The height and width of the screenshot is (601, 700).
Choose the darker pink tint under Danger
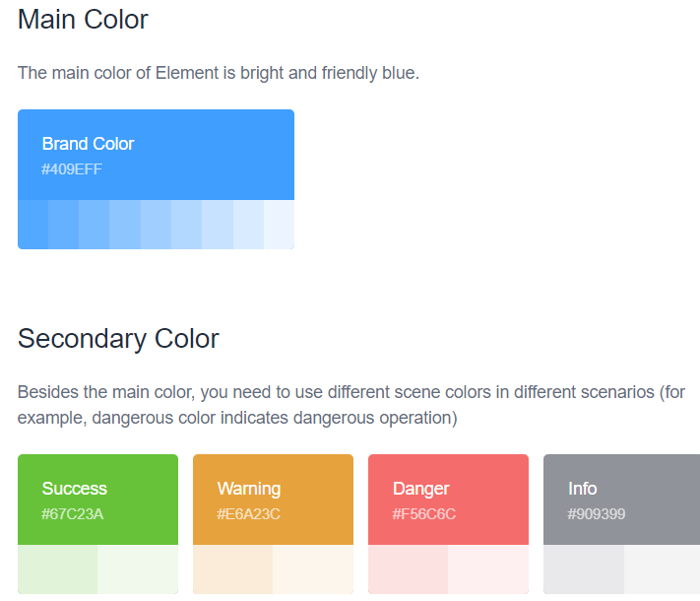pyautogui.click(x=408, y=569)
